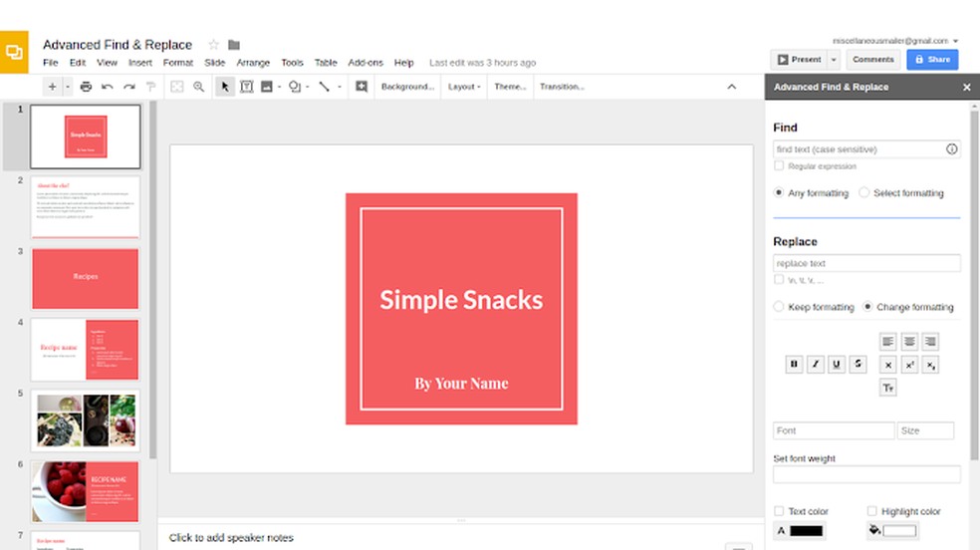Select the slide 3 Recipes thumbnail
This screenshot has height=550, width=980.
[x=86, y=279]
